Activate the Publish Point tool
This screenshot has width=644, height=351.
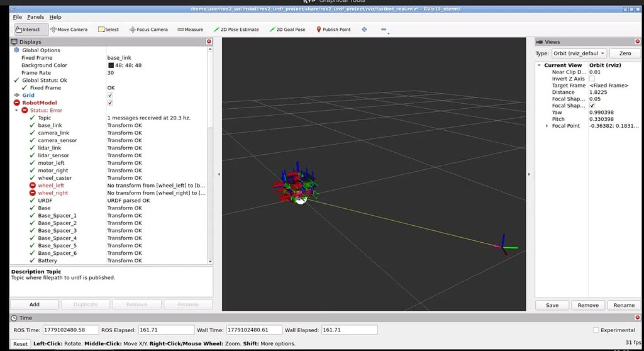click(333, 30)
